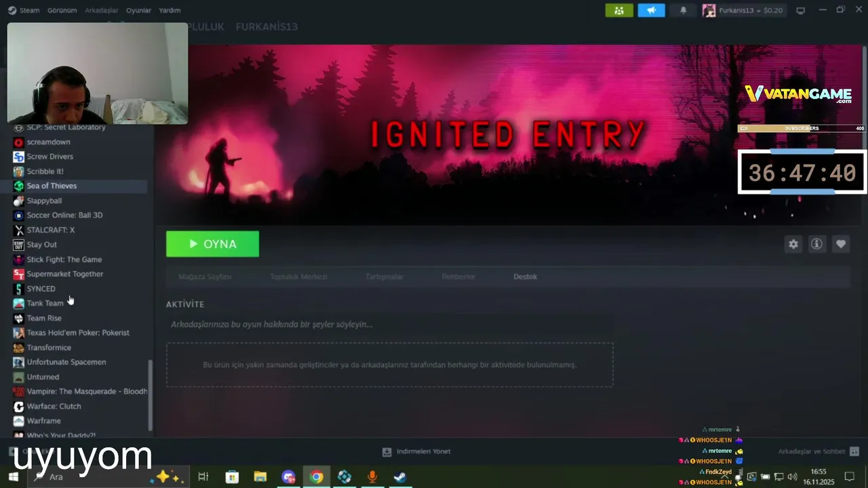Open the Windows notification center icon

tap(849, 477)
